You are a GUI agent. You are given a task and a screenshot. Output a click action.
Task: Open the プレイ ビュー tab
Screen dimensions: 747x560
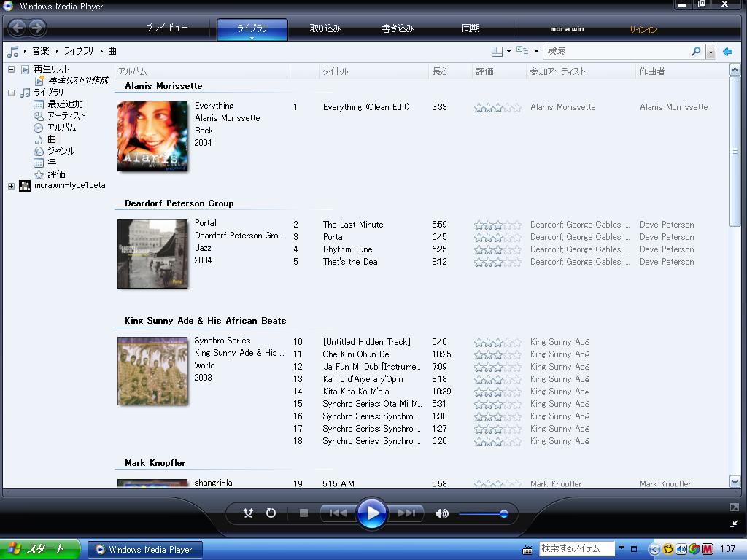pos(167,28)
